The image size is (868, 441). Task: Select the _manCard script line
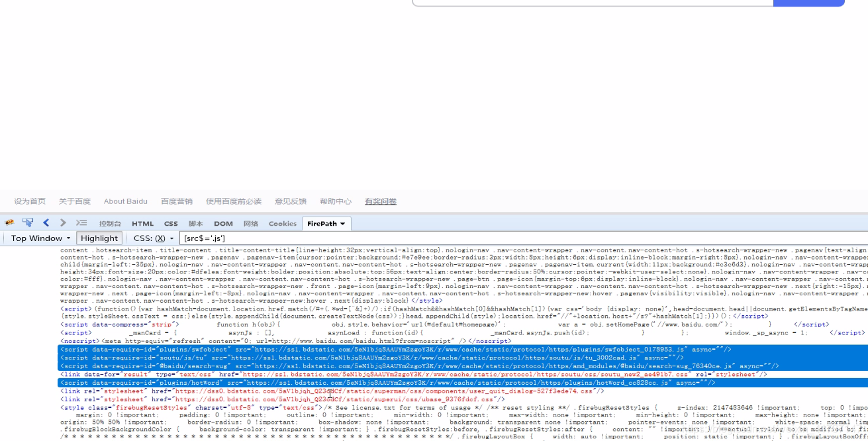point(462,333)
